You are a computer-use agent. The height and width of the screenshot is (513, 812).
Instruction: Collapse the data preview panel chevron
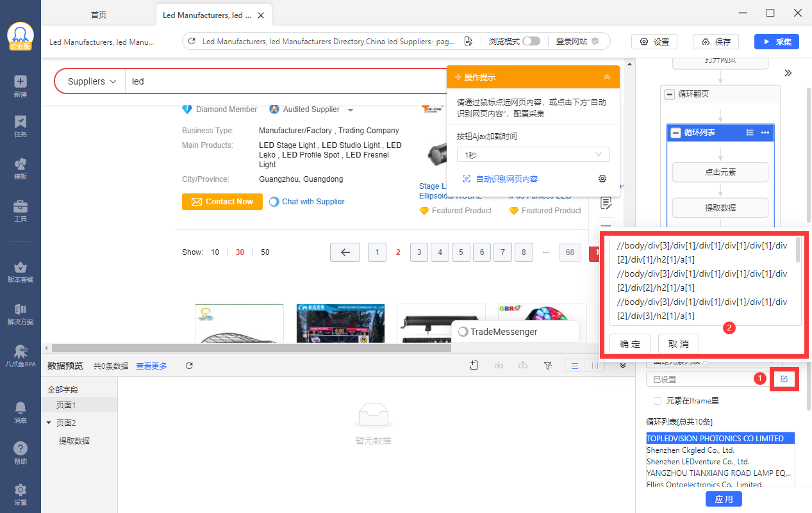[622, 365]
